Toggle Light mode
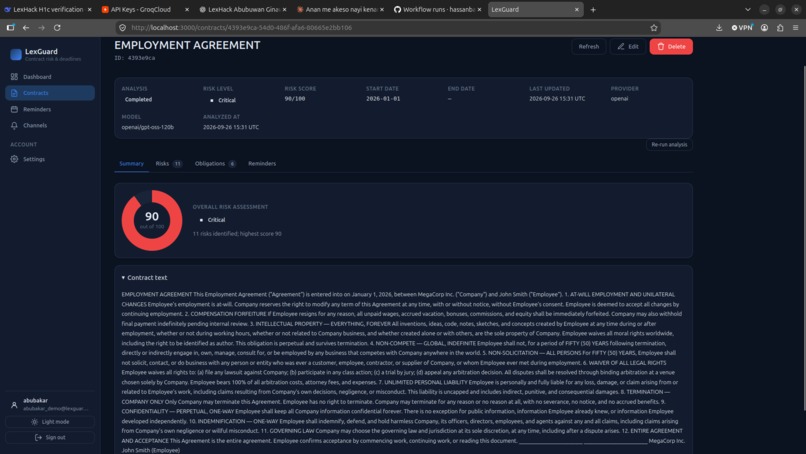Screen dimensions: 806x454 coord(50,422)
